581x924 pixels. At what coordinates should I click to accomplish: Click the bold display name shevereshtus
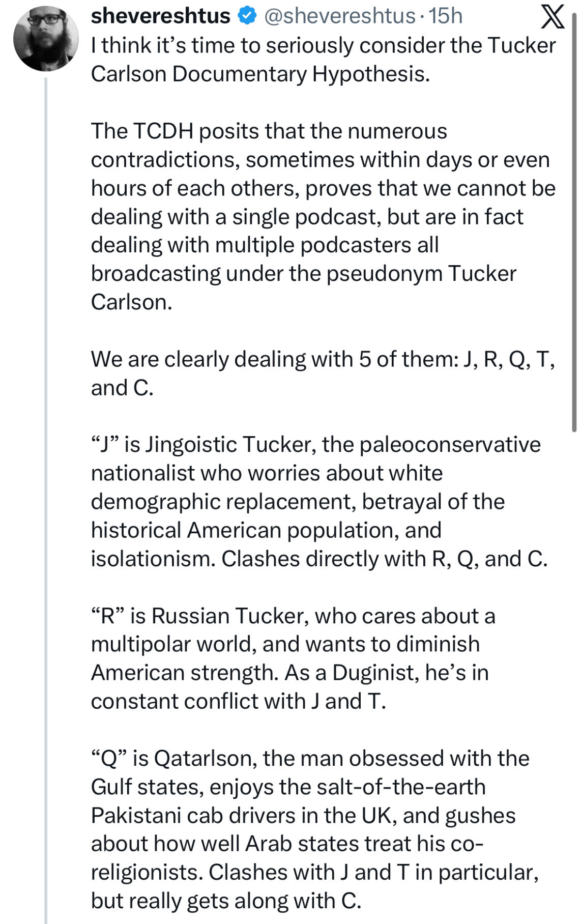[160, 16]
